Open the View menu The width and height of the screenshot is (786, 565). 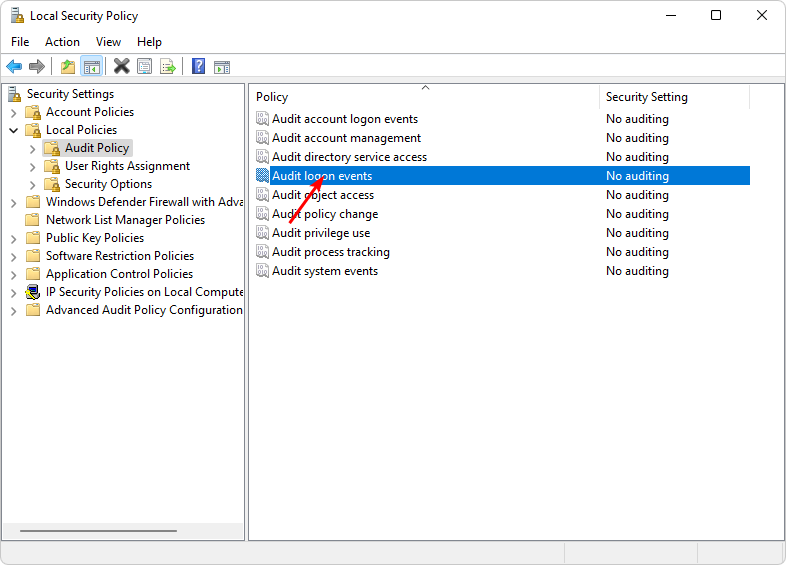pos(108,42)
